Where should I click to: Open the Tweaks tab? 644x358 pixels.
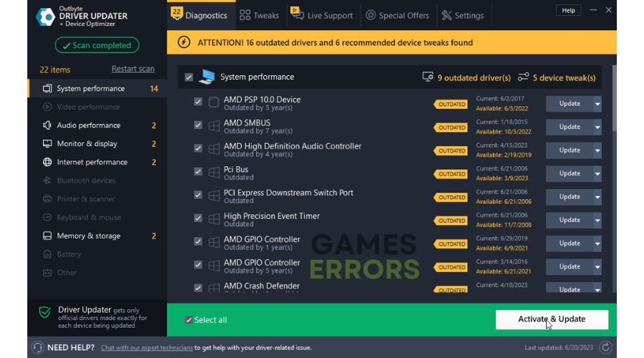[260, 15]
